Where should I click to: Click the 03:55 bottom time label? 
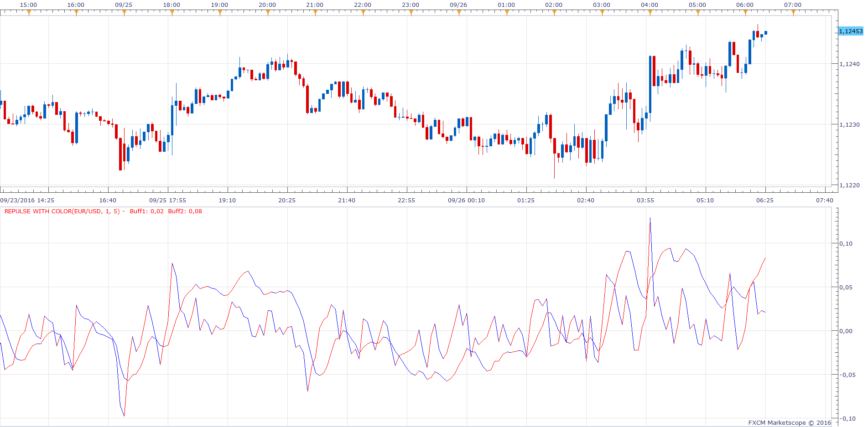(645, 201)
